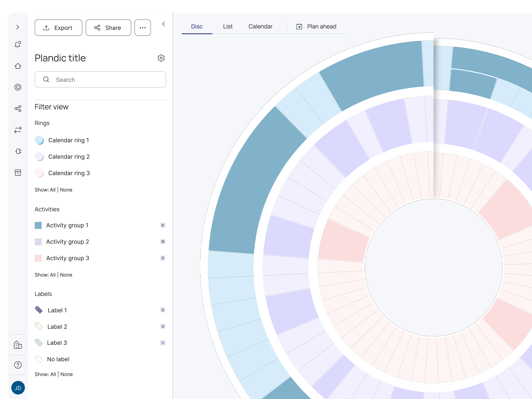The height and width of the screenshot is (399, 532).
Task: Click the Plan ahead calendar icon
Action: coord(299,26)
